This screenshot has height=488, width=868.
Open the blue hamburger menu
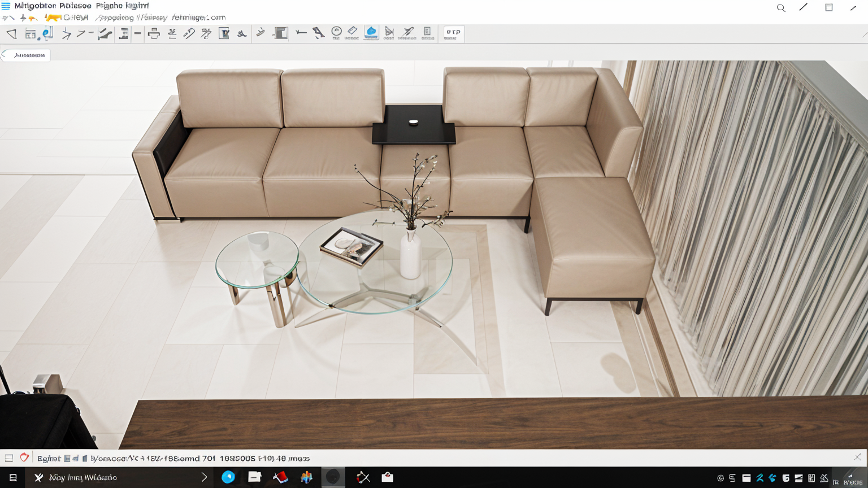click(x=6, y=6)
